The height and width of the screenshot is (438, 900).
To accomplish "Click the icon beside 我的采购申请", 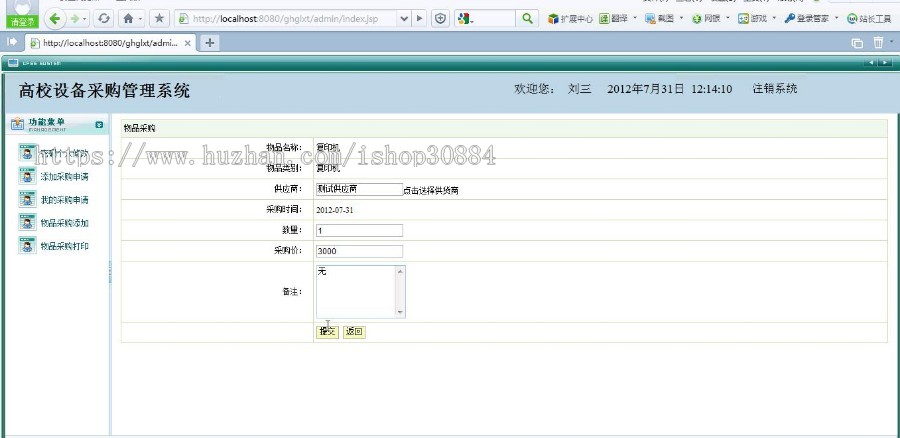I will pos(28,199).
